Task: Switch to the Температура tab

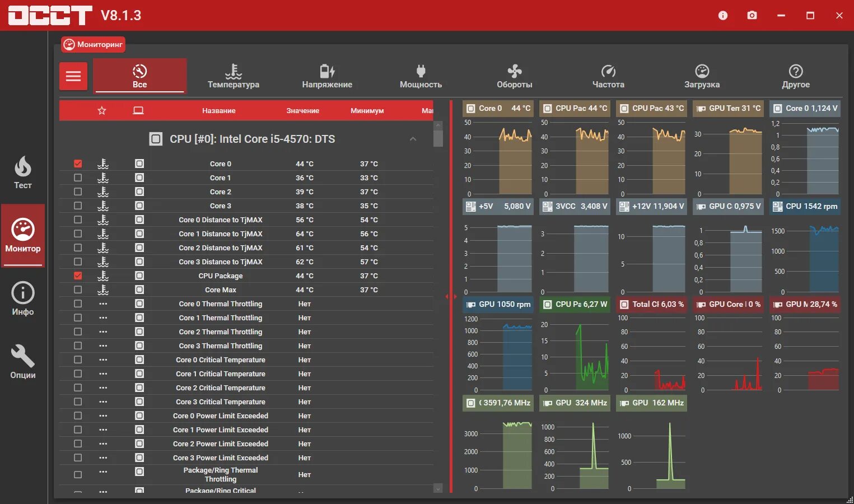Action: (234, 76)
